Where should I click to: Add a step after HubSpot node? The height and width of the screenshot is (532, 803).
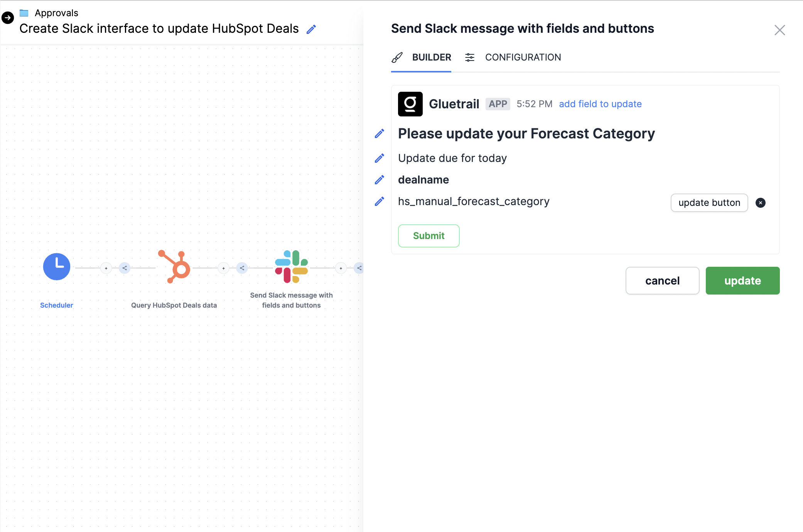click(x=224, y=268)
